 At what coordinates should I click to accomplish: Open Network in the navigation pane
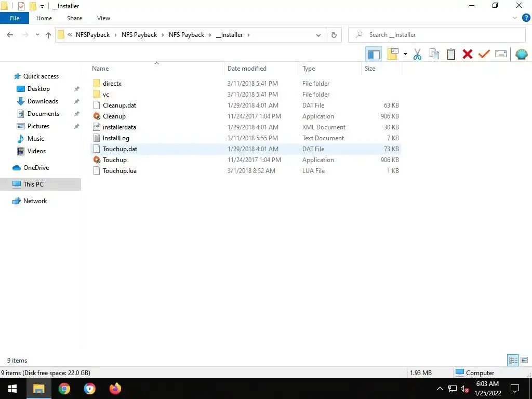[x=35, y=201]
